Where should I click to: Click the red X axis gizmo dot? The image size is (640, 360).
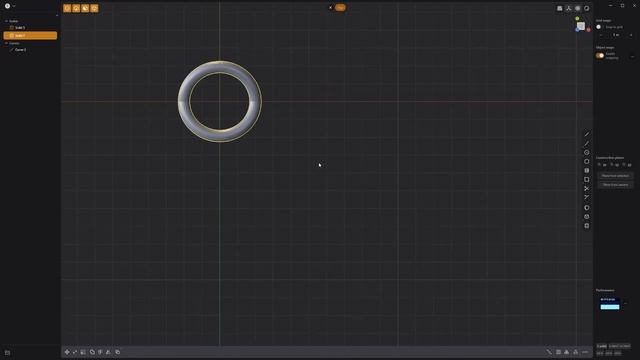(588, 30)
